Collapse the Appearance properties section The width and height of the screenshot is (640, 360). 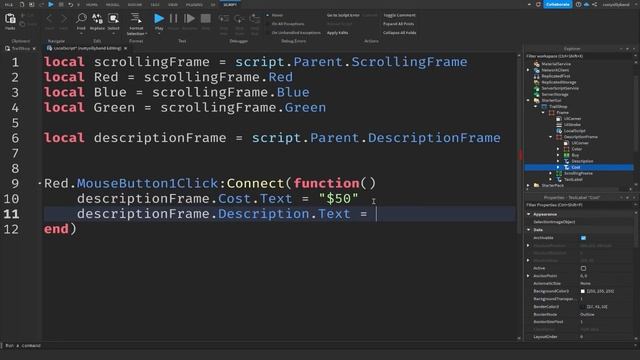(x=529, y=214)
